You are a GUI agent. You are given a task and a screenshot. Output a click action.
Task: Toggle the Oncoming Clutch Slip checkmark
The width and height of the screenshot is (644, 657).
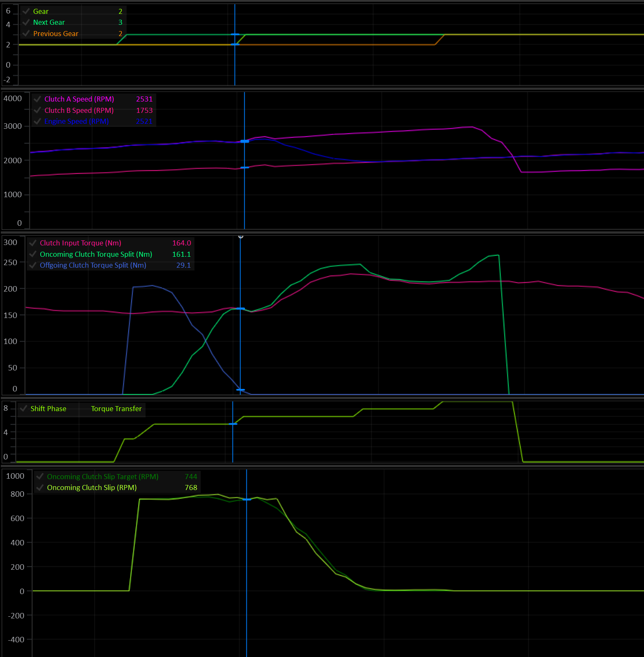pyautogui.click(x=40, y=488)
